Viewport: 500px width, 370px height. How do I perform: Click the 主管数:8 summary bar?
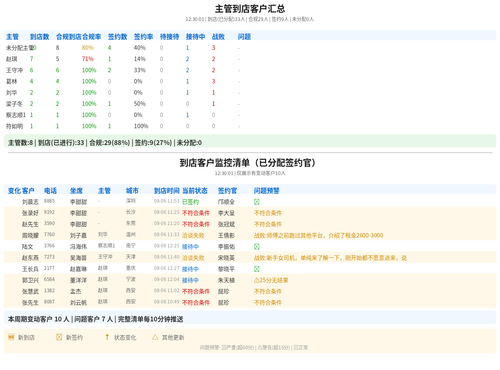pyautogui.click(x=250, y=141)
